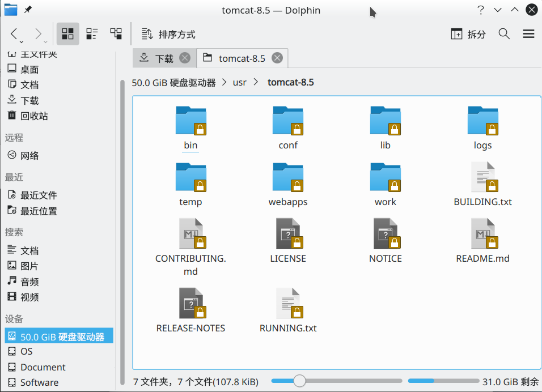Click the free space capacity bar

point(443,381)
